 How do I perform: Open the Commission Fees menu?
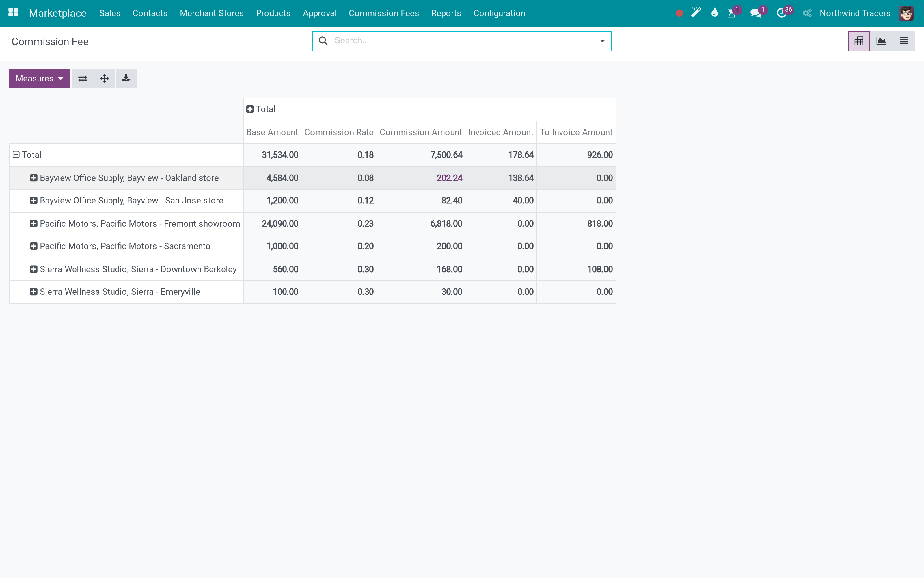coord(384,13)
